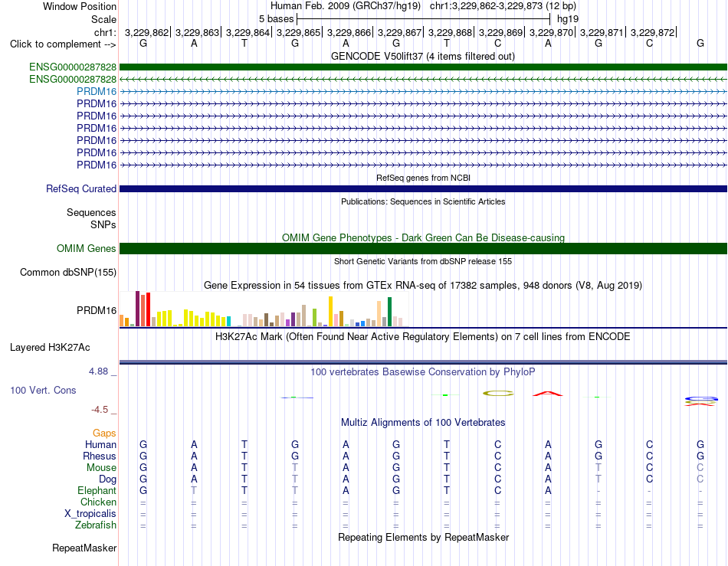Click the tall gold-yellow GTEx bar
728x566 pixels.
point(330,311)
